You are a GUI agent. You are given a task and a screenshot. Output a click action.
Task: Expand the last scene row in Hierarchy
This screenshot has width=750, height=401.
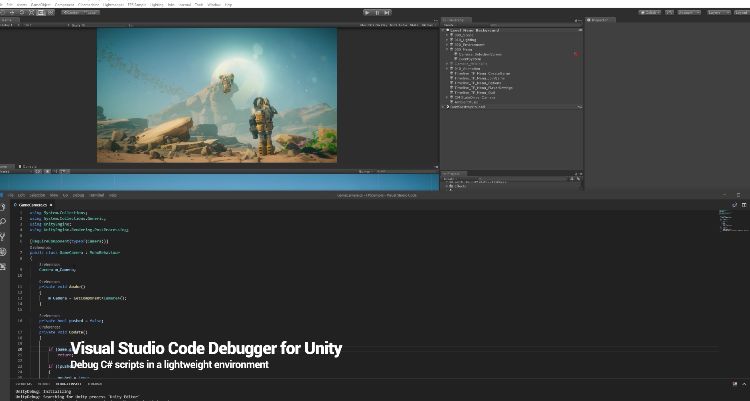(x=443, y=107)
